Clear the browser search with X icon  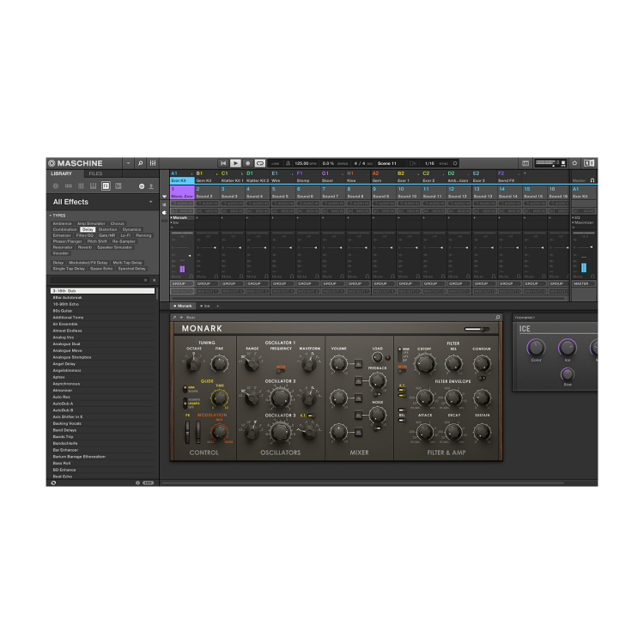(x=145, y=280)
